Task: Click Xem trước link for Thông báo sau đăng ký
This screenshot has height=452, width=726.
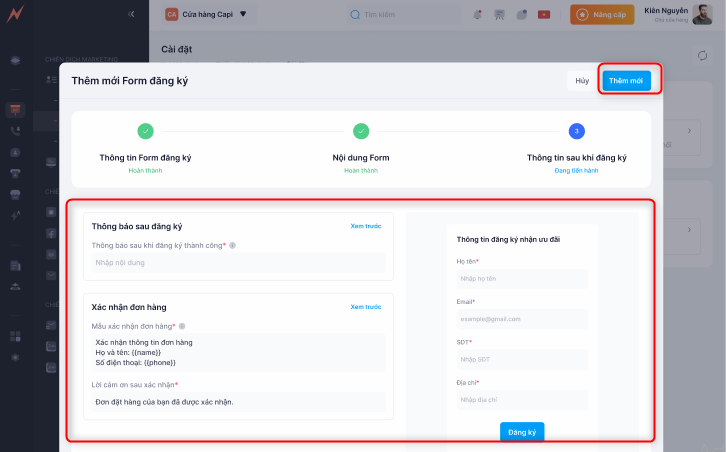Action: pos(365,226)
